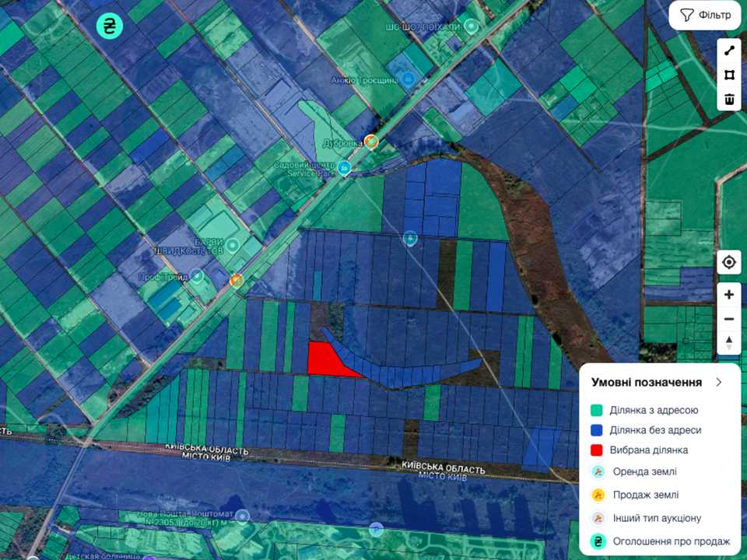Image resolution: width=747 pixels, height=560 pixels.
Task: Click the red Вибрана ділянка swatch
Action: 597,450
